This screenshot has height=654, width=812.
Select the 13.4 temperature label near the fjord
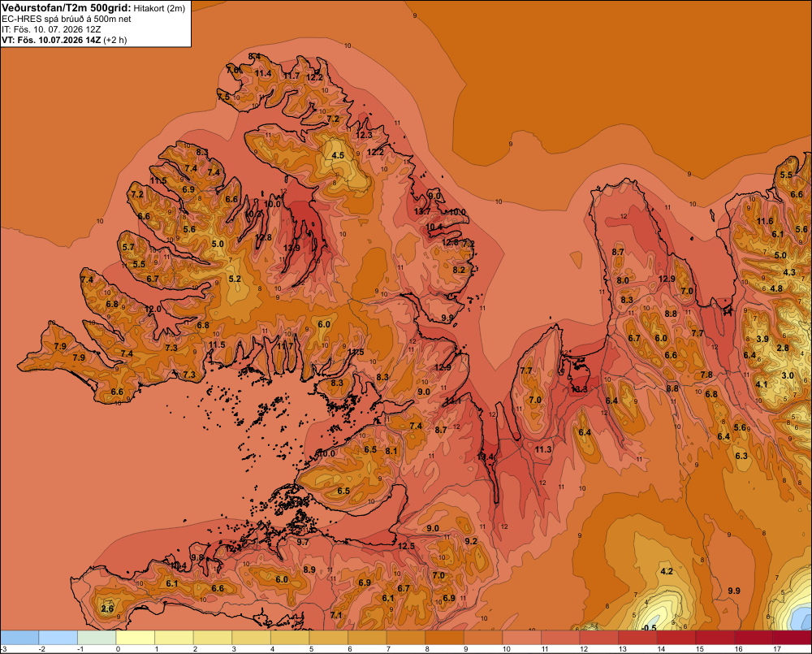pos(486,457)
